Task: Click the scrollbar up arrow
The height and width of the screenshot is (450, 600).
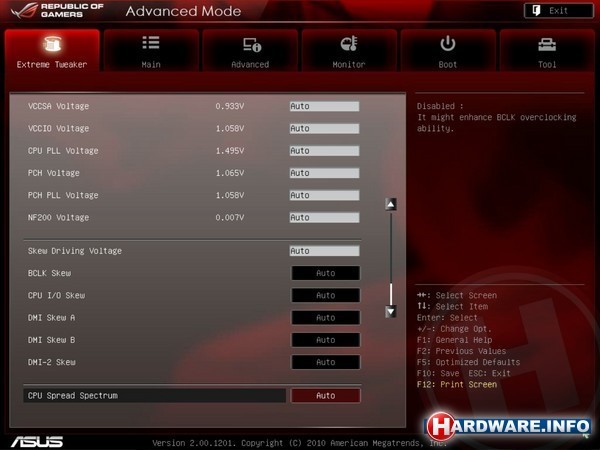Action: (391, 204)
